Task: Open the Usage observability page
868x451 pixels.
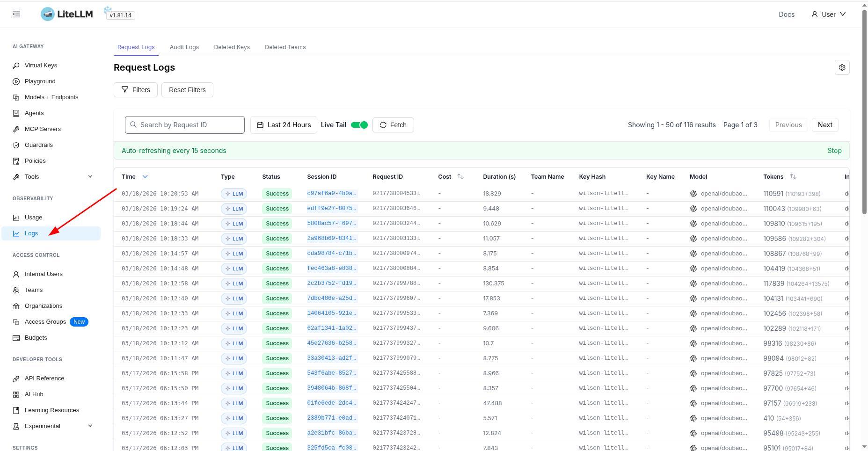Action: (33, 217)
